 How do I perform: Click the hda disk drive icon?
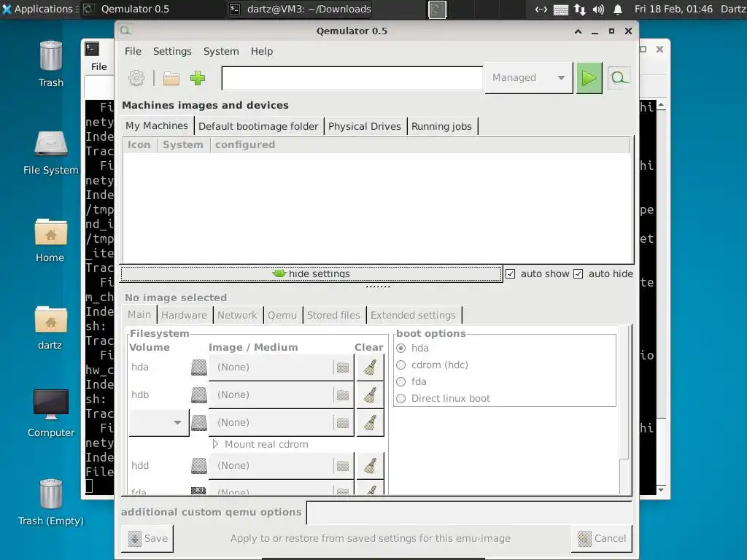pyautogui.click(x=199, y=367)
